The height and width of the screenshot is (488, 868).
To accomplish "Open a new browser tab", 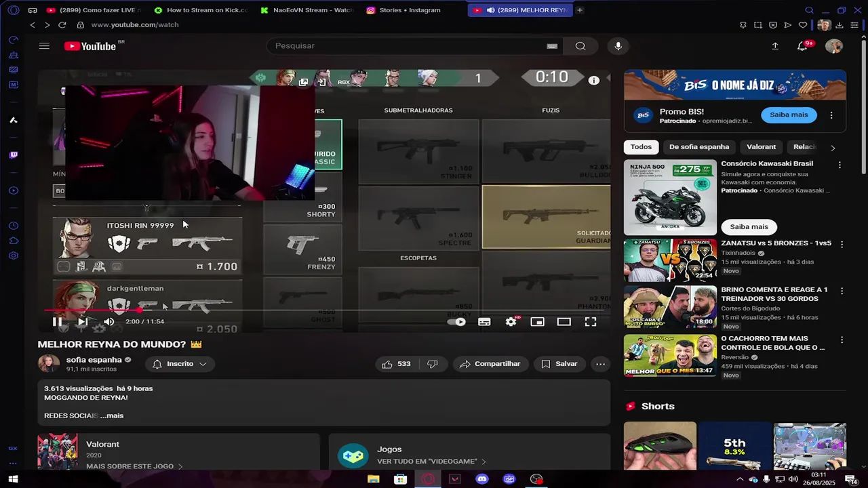I will point(579,10).
